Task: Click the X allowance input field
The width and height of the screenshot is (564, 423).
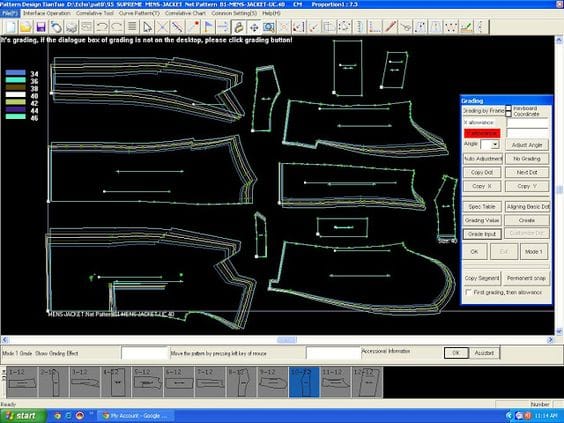Action: [x=527, y=123]
